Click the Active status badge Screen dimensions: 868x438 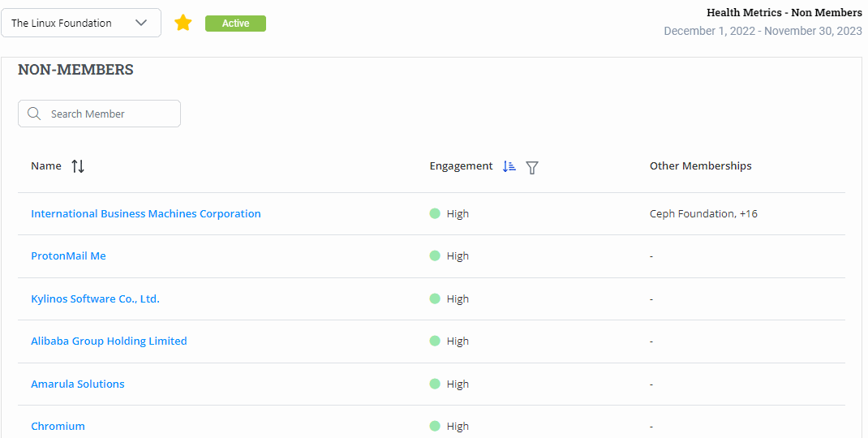[235, 24]
